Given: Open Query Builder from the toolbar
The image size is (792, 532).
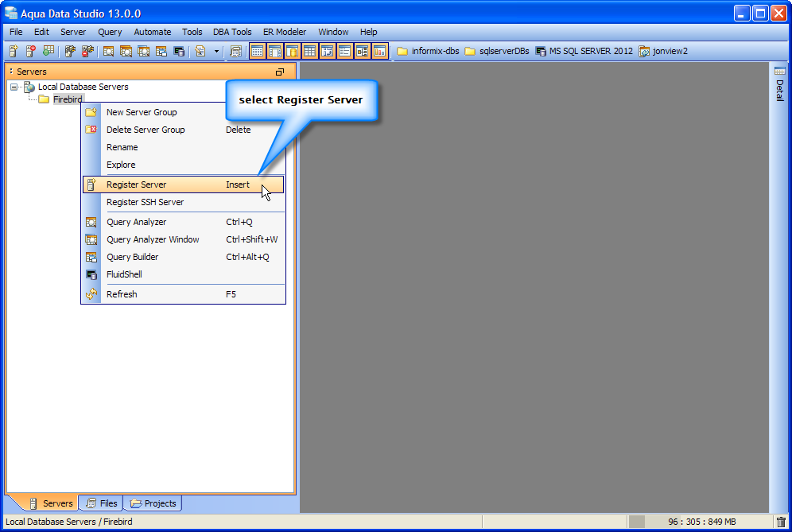Looking at the screenshot, I should click(x=161, y=51).
